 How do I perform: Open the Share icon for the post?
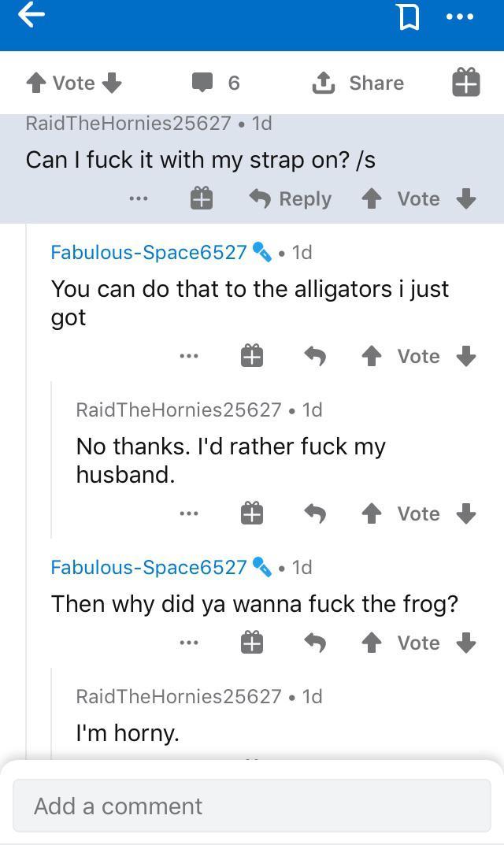pos(325,82)
